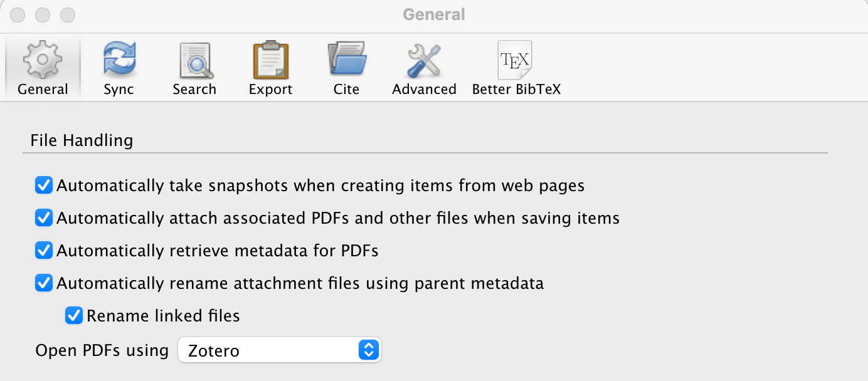
Task: Uncheck automatically rename attachment files option
Action: pos(44,283)
